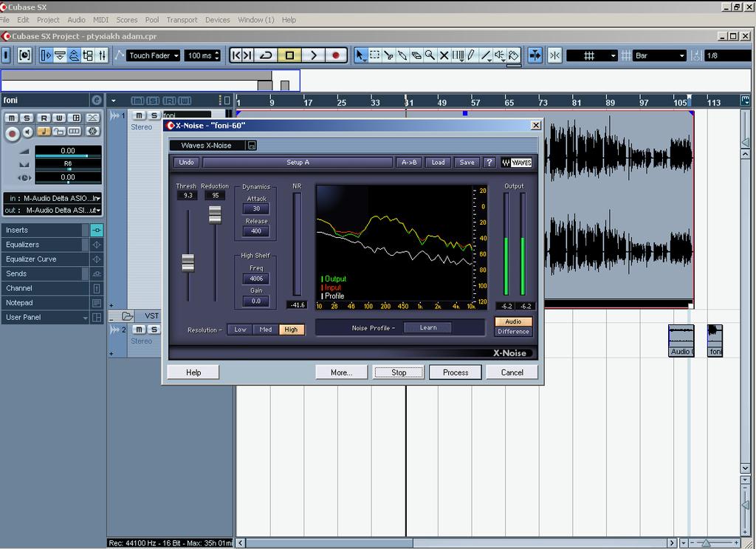Open the Mixer from toolbar
The height and width of the screenshot is (549, 756).
[x=102, y=55]
